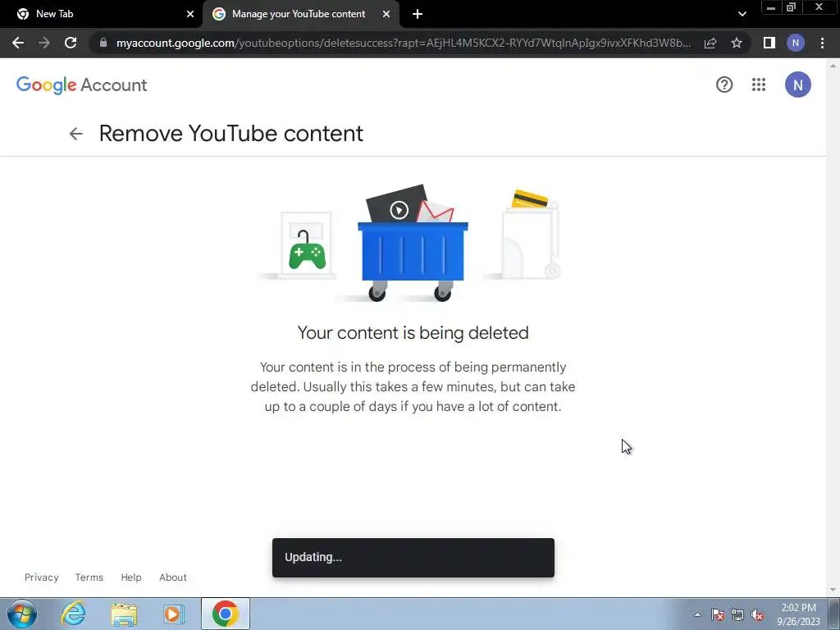The image size is (840, 630).
Task: Open the Windows Start menu
Action: tap(22, 614)
